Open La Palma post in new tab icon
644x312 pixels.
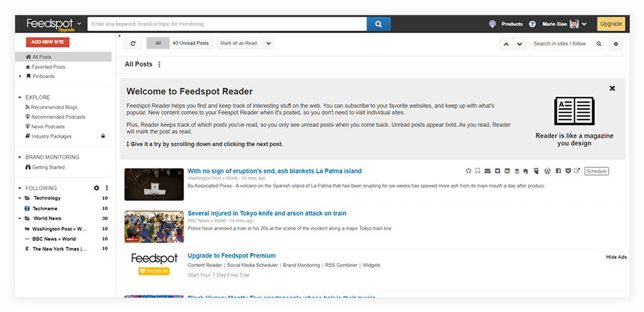[577, 171]
